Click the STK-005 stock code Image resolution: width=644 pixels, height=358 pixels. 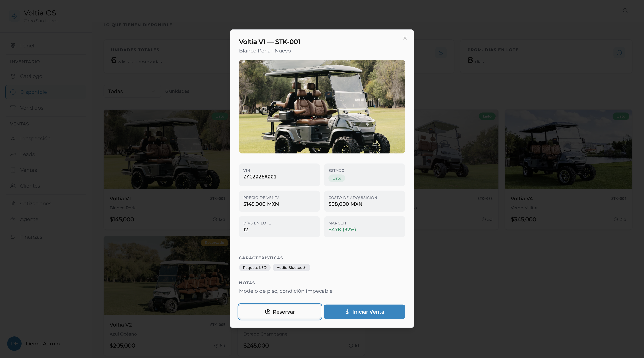(217, 325)
